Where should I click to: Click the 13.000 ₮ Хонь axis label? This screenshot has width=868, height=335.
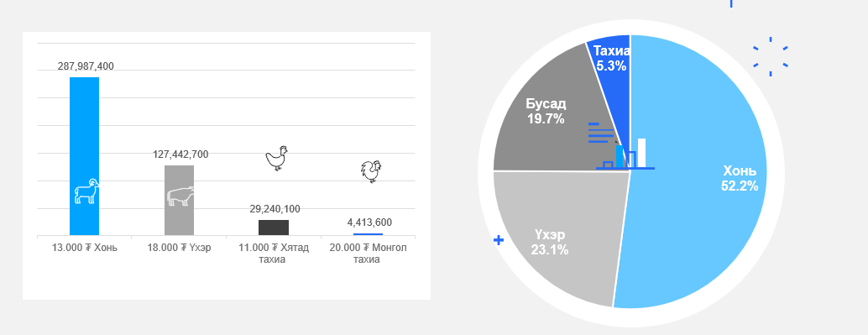tap(85, 248)
